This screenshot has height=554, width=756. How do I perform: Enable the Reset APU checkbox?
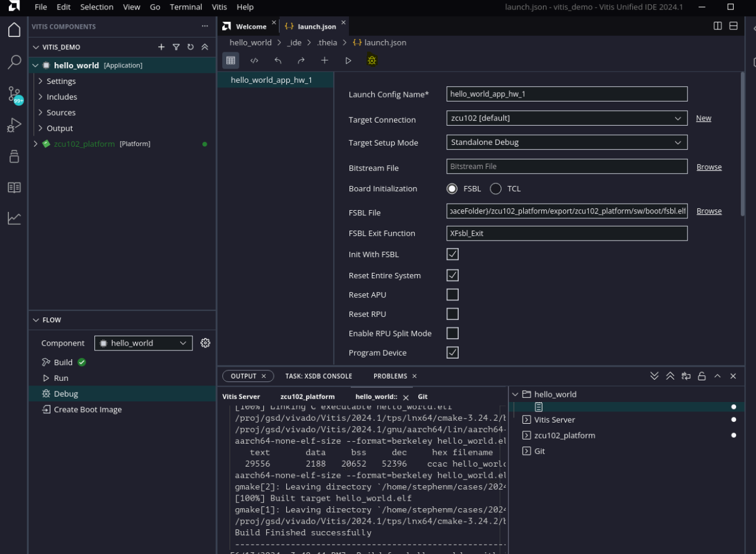click(453, 295)
